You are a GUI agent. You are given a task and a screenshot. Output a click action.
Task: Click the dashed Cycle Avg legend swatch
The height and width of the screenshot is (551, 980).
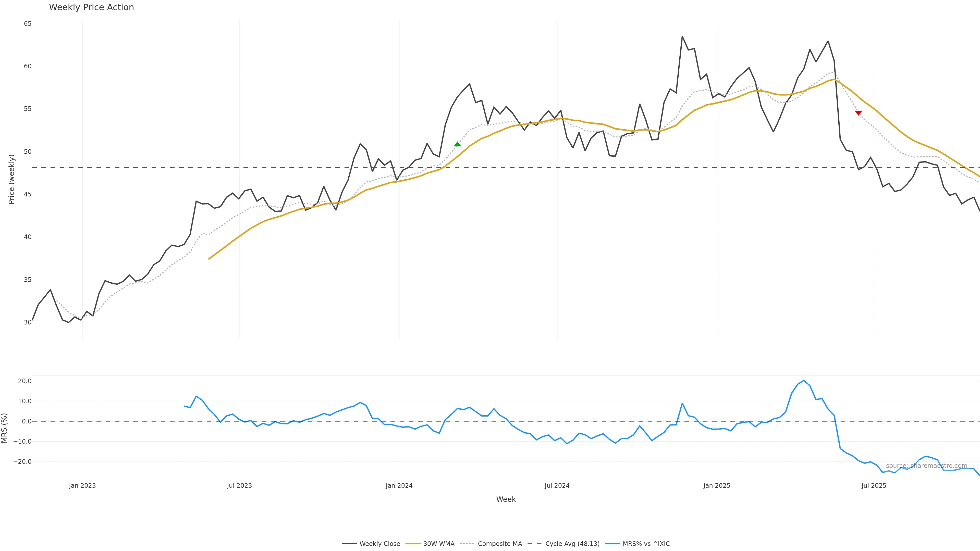point(534,544)
